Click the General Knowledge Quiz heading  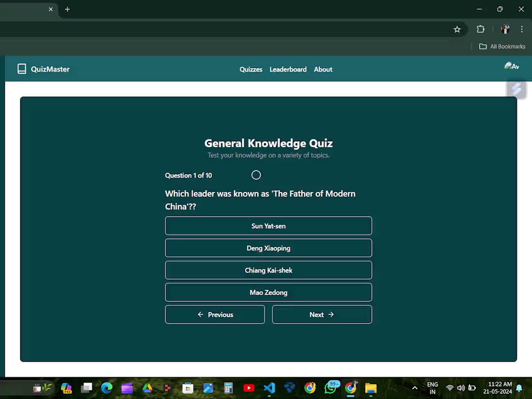tap(268, 143)
